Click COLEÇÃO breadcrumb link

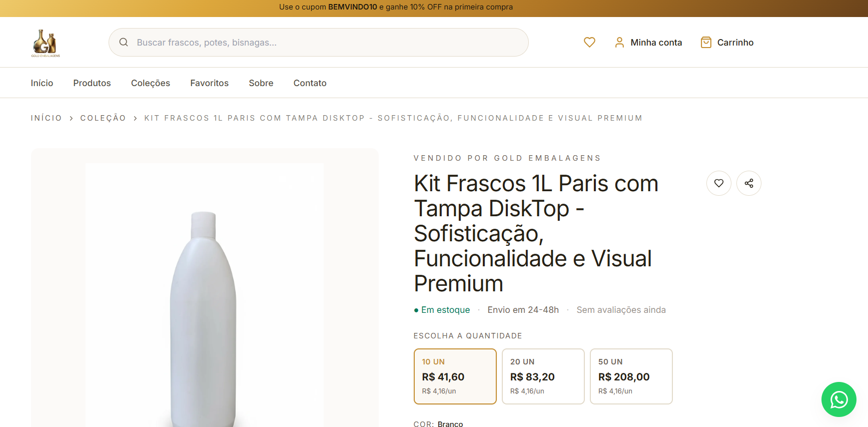tap(103, 118)
